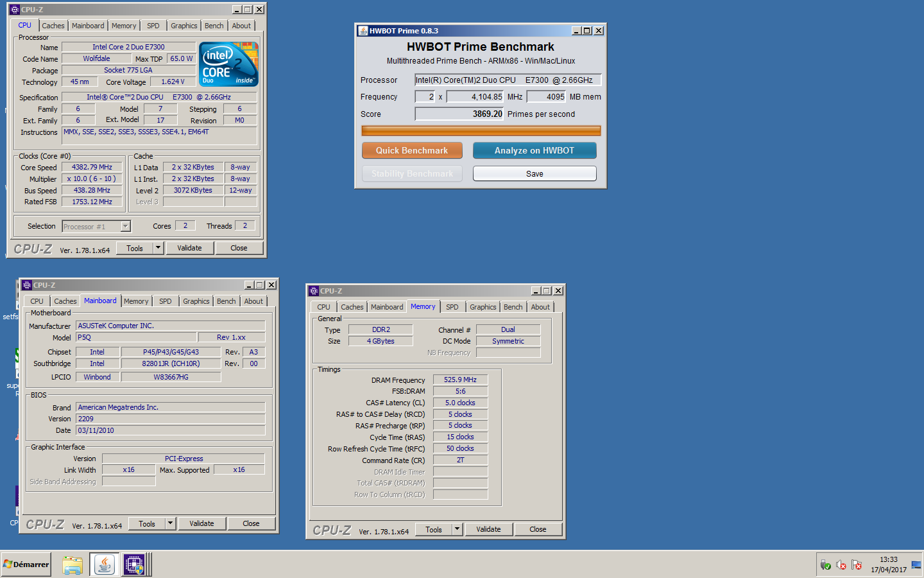Click Save in HWBOT Prime
Image resolution: width=924 pixels, height=578 pixels.
click(535, 173)
